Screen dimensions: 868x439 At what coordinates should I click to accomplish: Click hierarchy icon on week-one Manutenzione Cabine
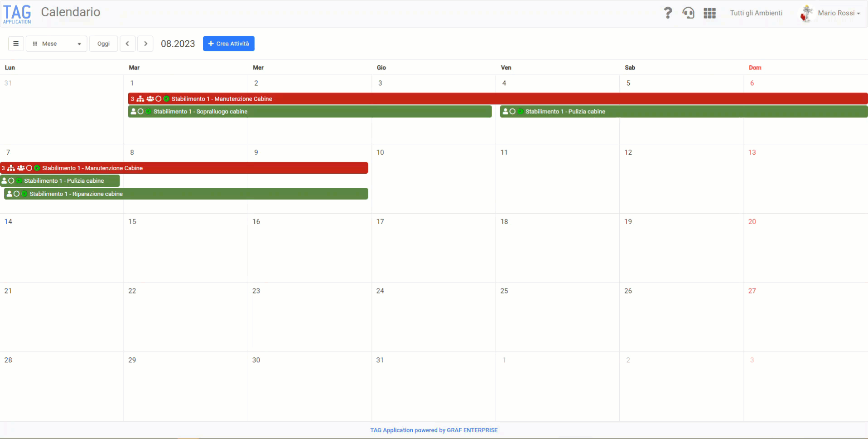pyautogui.click(x=140, y=99)
